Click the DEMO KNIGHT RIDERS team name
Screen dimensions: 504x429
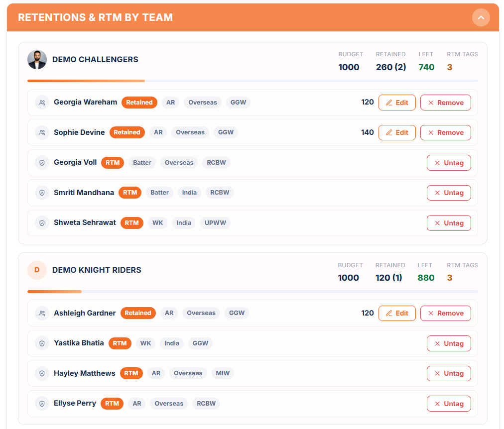(97, 270)
